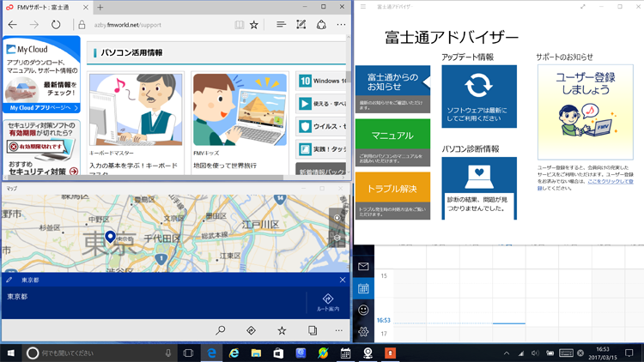
Task: Click the Maps locate me button
Action: tap(337, 218)
